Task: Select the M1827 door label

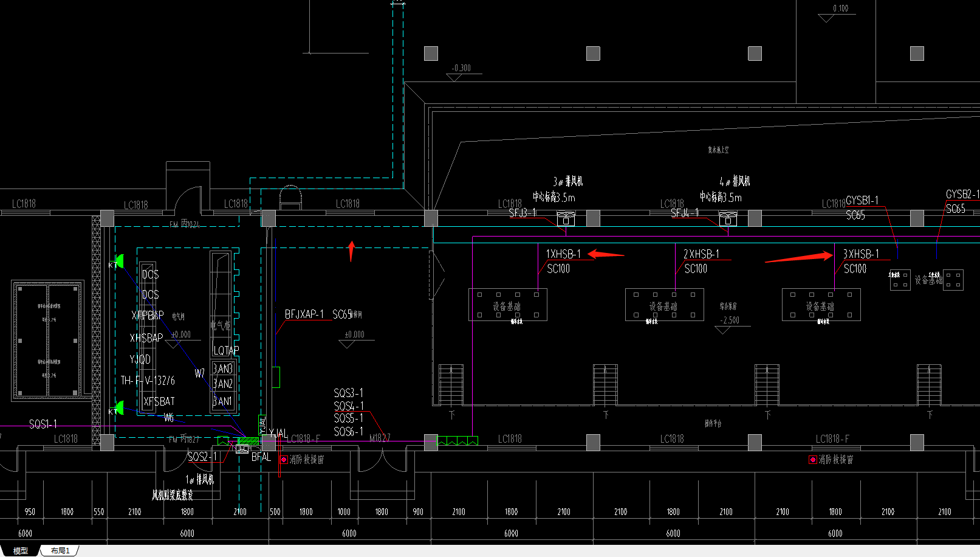Action: [x=380, y=438]
